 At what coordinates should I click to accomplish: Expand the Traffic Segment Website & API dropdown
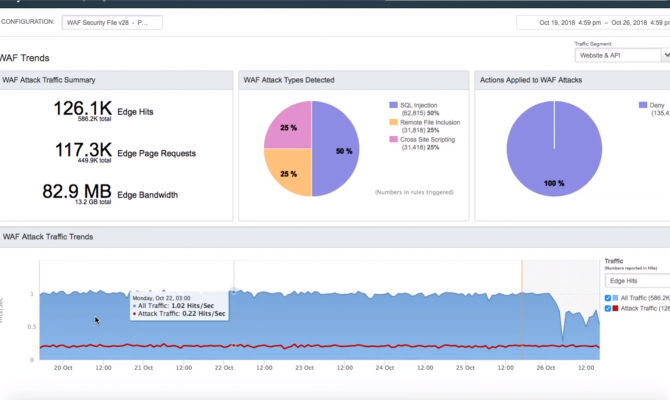click(x=622, y=55)
